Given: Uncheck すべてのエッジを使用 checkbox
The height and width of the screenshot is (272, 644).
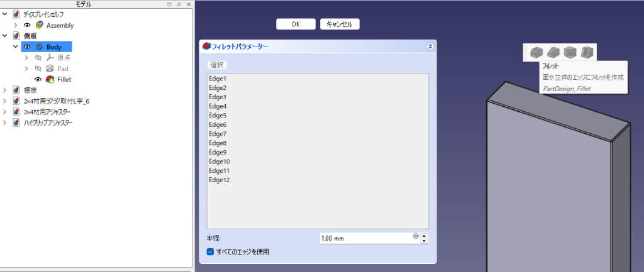Looking at the screenshot, I should 210,252.
